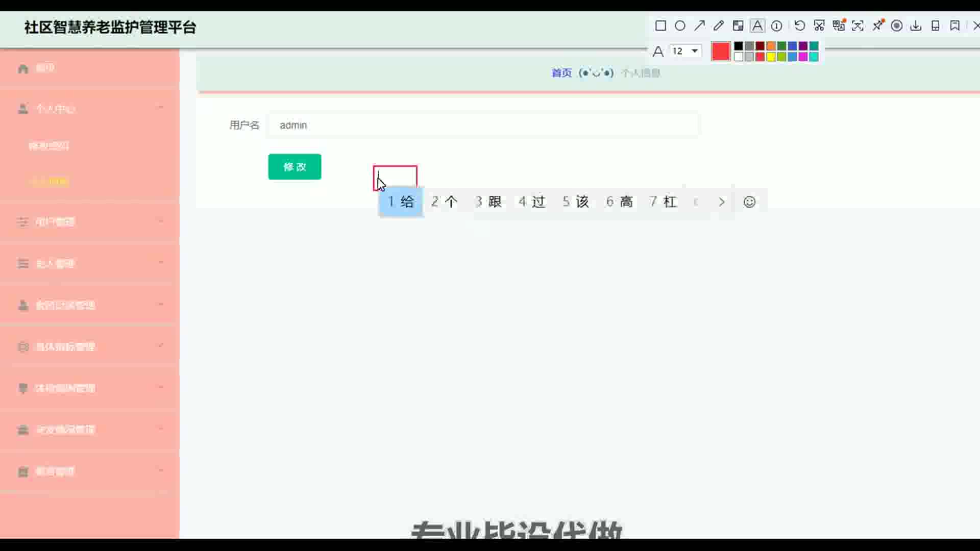Viewport: 980px width, 551px height.
Task: Click the green 修改 button
Action: [295, 167]
